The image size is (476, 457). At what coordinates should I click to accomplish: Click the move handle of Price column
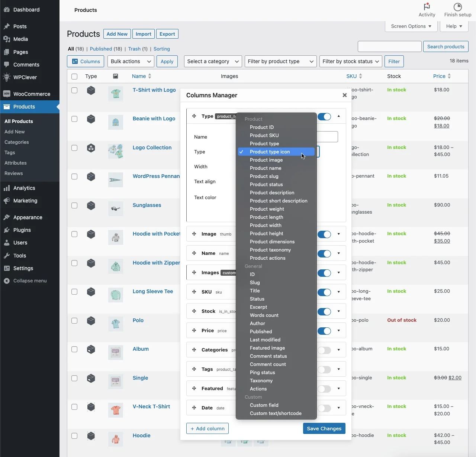(x=194, y=331)
